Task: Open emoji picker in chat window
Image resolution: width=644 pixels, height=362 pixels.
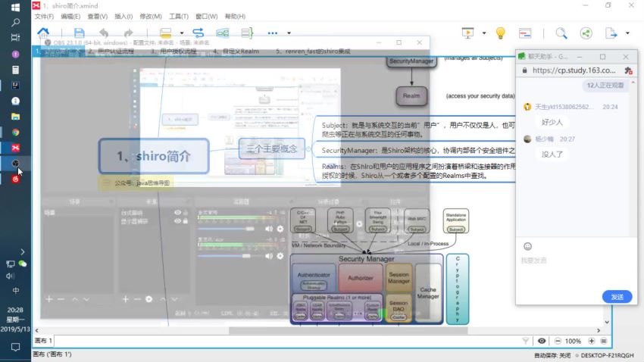Action: click(528, 246)
